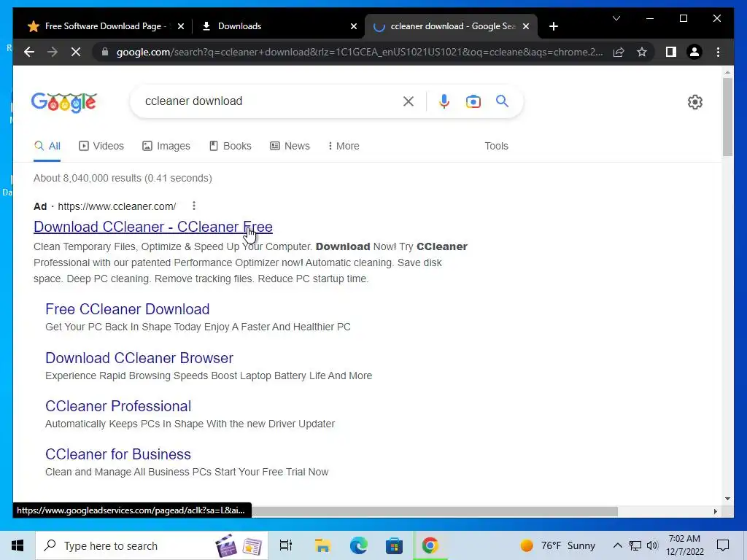Show hidden tray icons chevron
This screenshot has width=747, height=560.
(x=617, y=545)
